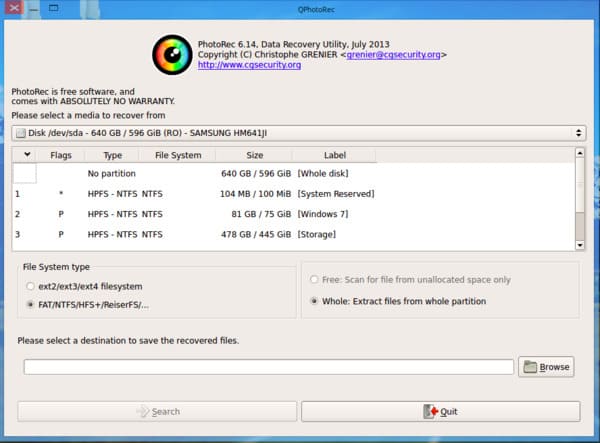
Task: Sort partitions by Size column
Action: [x=254, y=155]
